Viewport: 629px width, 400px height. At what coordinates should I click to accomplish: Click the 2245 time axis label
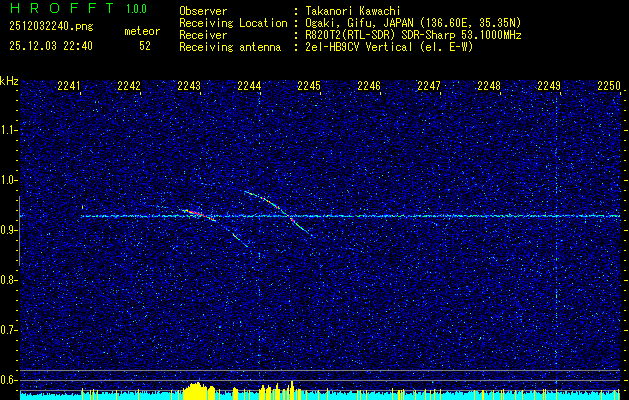[309, 86]
